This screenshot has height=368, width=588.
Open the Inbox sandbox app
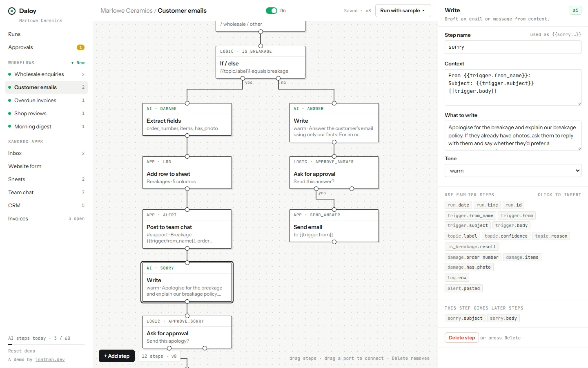tap(46, 153)
